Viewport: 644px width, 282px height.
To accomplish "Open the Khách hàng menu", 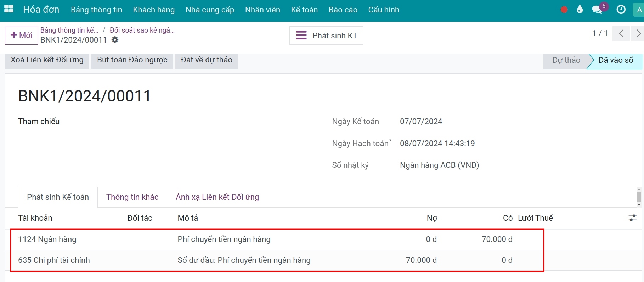I will pyautogui.click(x=154, y=10).
